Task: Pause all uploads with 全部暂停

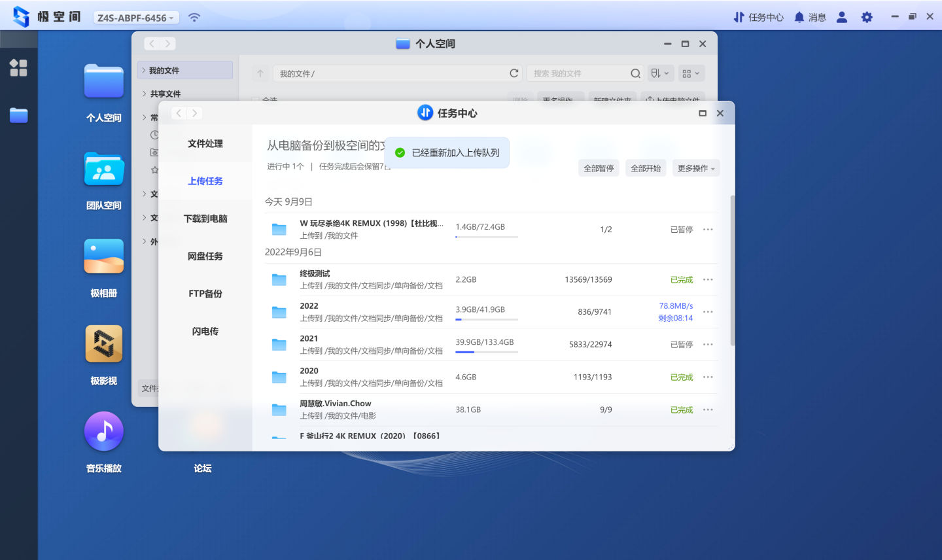Action: pyautogui.click(x=597, y=167)
